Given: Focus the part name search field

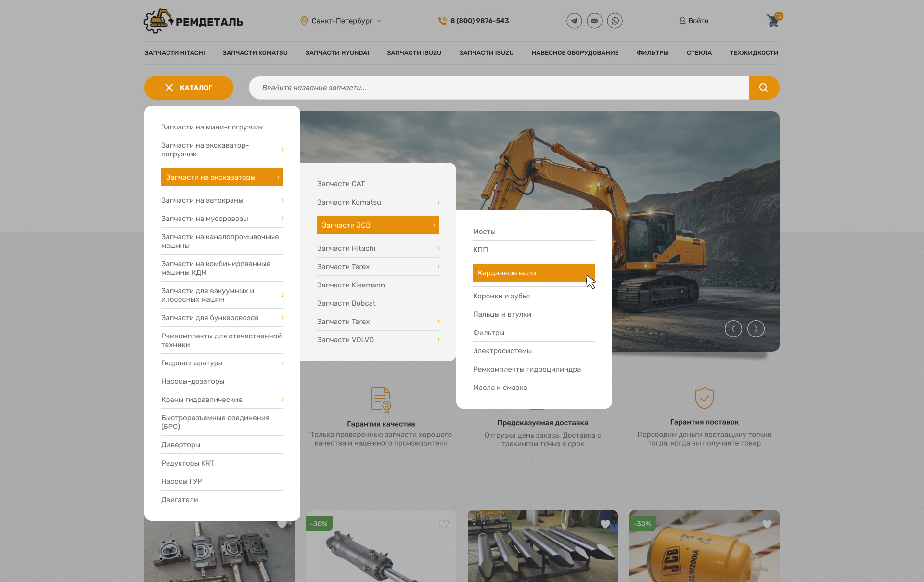Looking at the screenshot, I should pyautogui.click(x=499, y=88).
